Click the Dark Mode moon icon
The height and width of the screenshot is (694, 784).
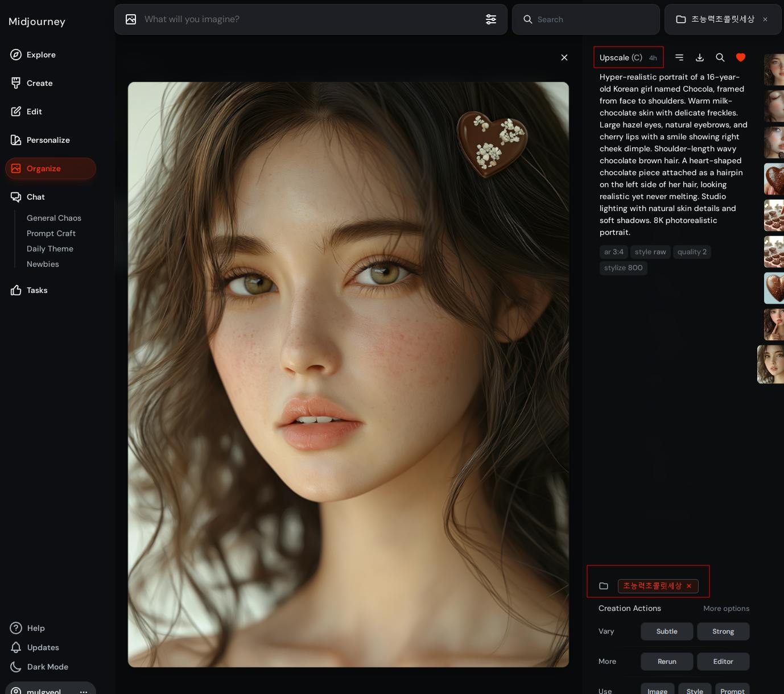point(16,667)
